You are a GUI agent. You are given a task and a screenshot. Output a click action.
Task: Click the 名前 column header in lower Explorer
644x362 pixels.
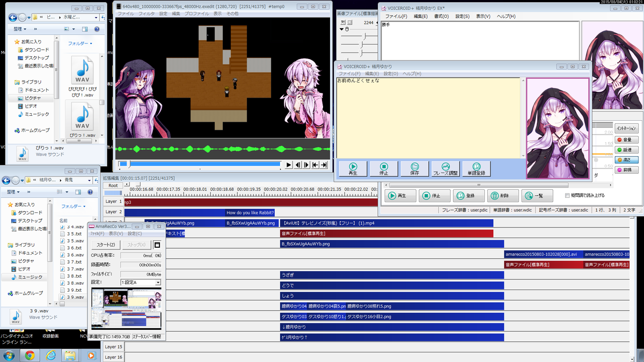click(64, 220)
